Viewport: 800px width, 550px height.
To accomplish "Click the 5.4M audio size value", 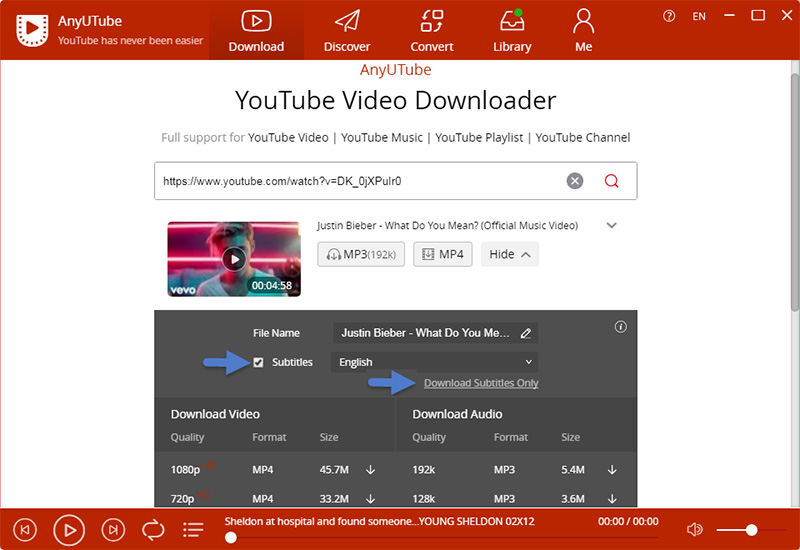I will click(573, 470).
